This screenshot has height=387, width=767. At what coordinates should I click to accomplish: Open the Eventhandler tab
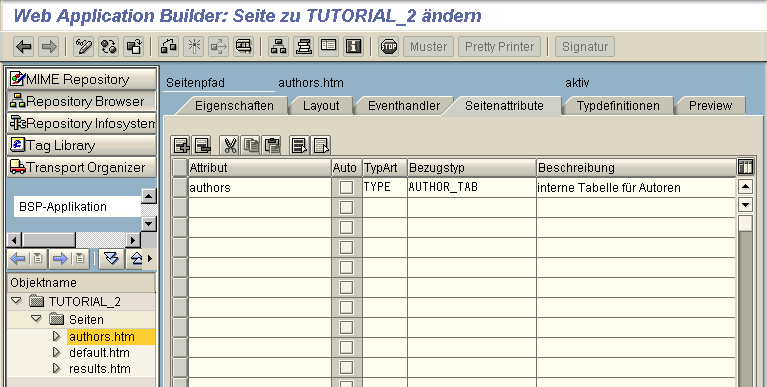coord(404,106)
